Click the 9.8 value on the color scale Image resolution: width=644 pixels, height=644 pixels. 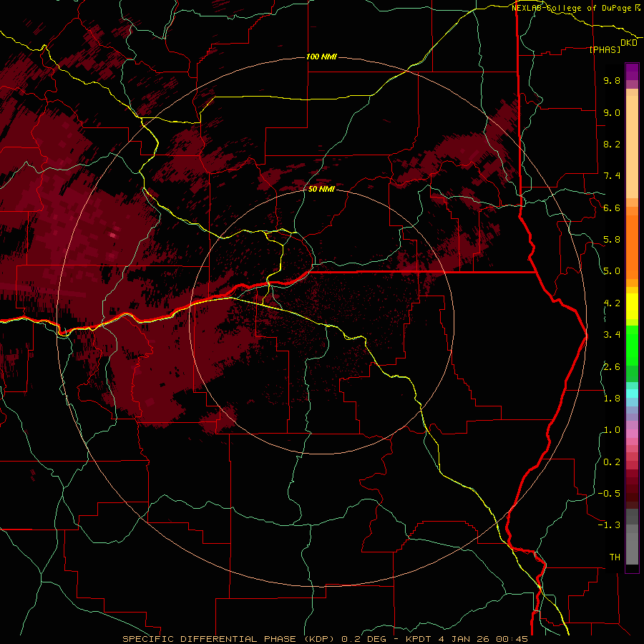pos(612,80)
